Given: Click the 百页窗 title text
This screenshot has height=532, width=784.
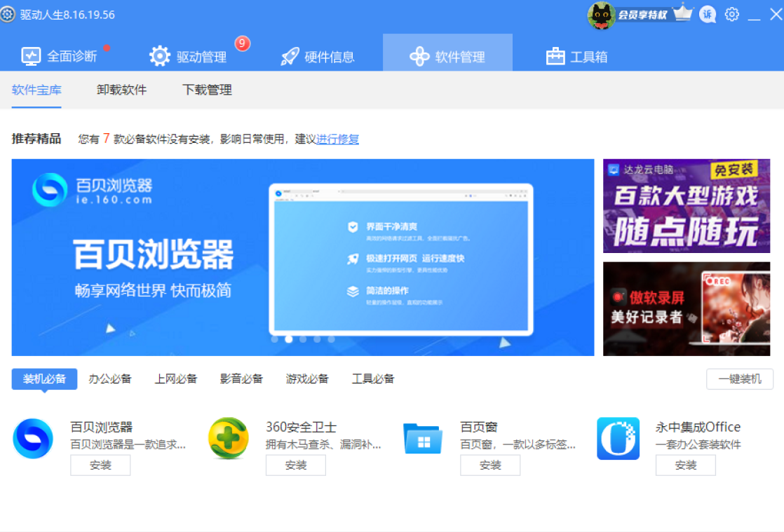Looking at the screenshot, I should click(479, 427).
